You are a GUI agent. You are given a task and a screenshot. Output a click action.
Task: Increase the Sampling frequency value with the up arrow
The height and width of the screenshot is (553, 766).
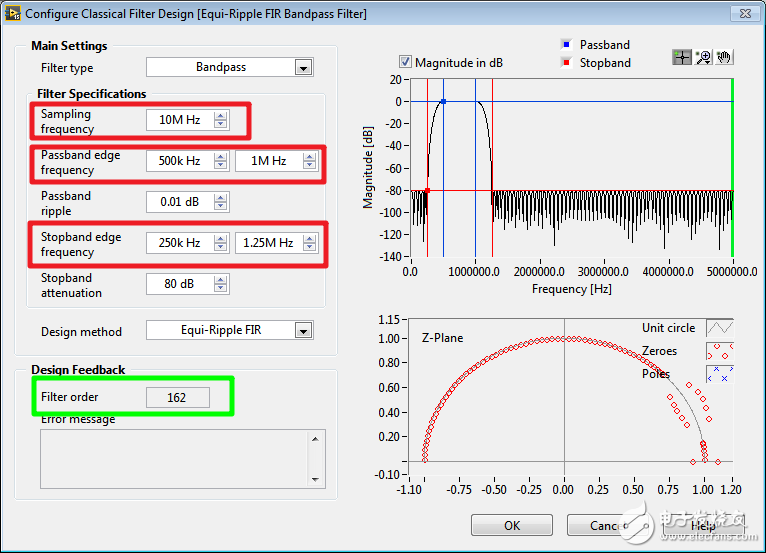[x=221, y=116]
